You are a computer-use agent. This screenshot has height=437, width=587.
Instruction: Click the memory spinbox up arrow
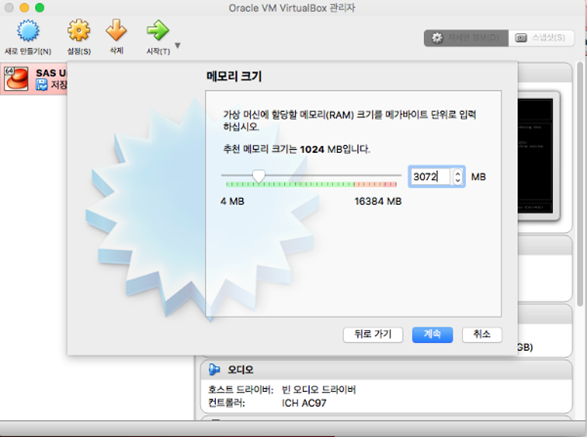coord(457,173)
